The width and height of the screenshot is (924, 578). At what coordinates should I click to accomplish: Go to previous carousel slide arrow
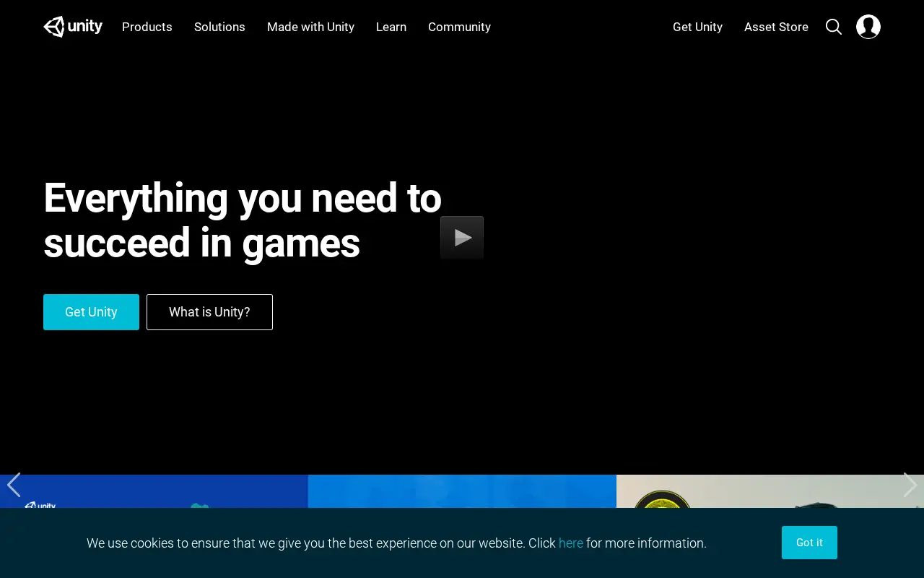point(14,485)
